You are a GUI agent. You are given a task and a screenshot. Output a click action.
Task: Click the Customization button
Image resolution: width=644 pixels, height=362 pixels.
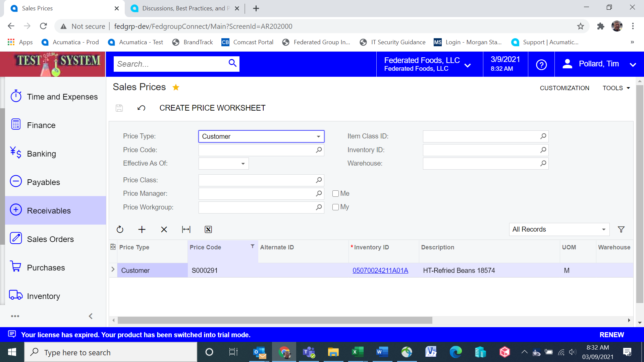(x=565, y=88)
